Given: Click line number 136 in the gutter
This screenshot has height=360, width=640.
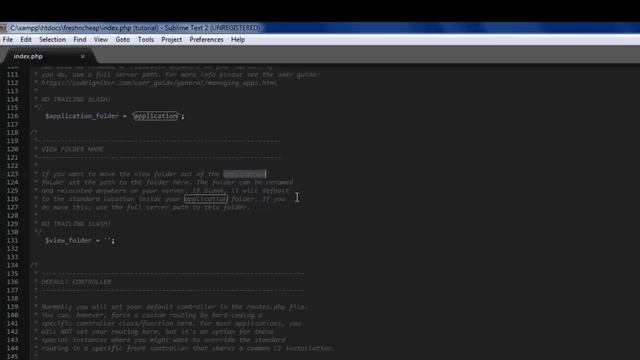Looking at the screenshot, I should pyautogui.click(x=13, y=282).
